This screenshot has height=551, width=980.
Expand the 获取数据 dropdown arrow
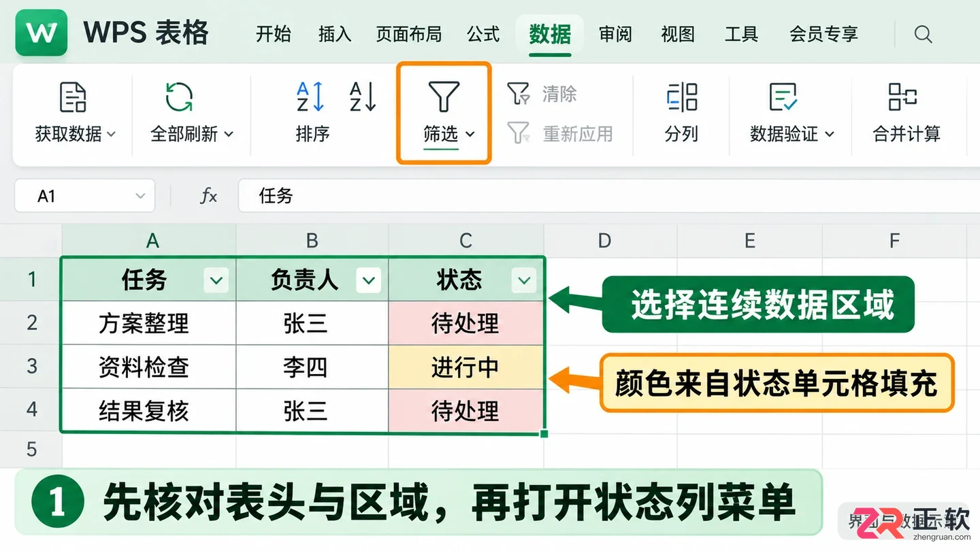coord(111,134)
